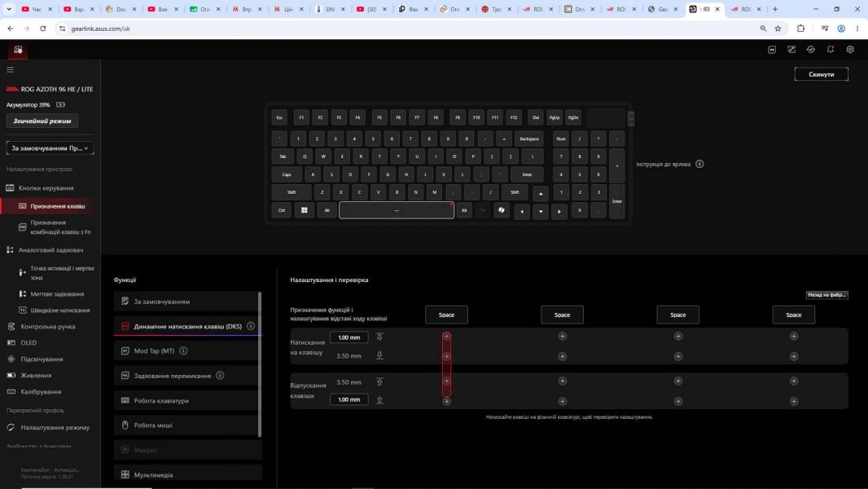Click the 1.00 mm press distance field

click(x=349, y=337)
